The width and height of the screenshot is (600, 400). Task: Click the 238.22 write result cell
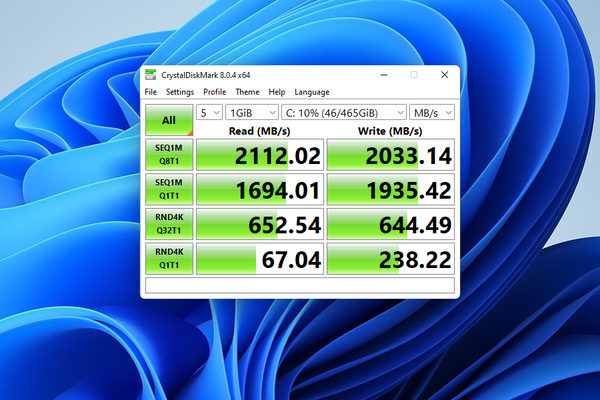click(x=390, y=258)
